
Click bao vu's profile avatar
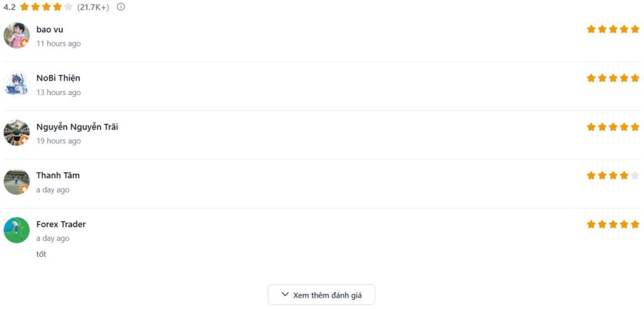tap(16, 36)
